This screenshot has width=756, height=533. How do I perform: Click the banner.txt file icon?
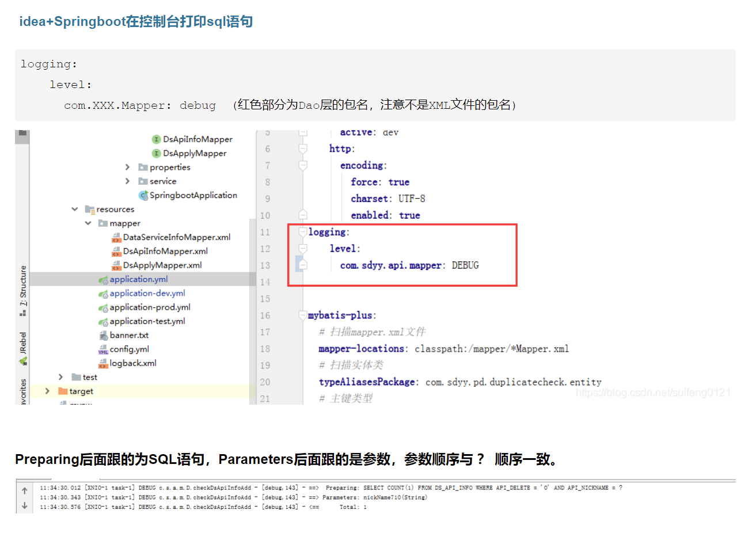pyautogui.click(x=104, y=335)
